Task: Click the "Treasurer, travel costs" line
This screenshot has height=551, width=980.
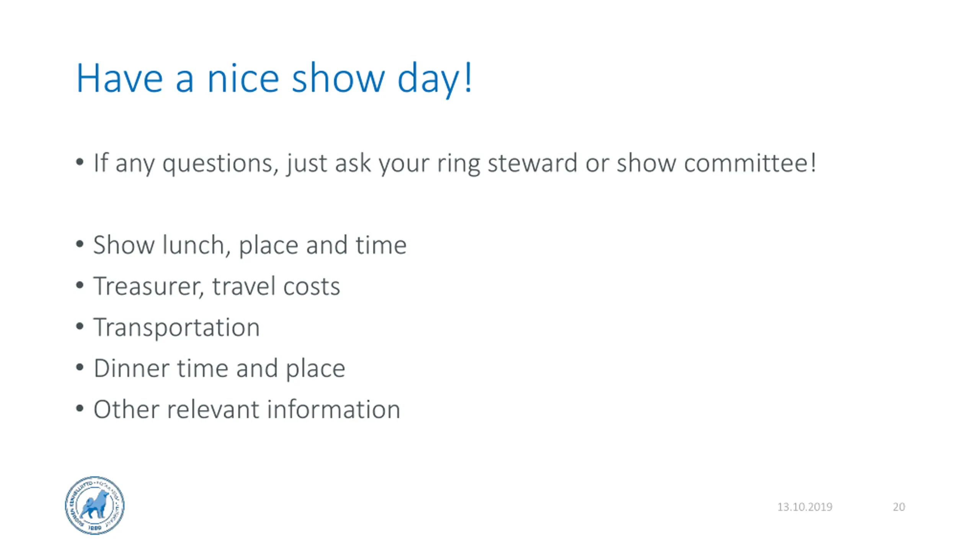Action: [217, 286]
